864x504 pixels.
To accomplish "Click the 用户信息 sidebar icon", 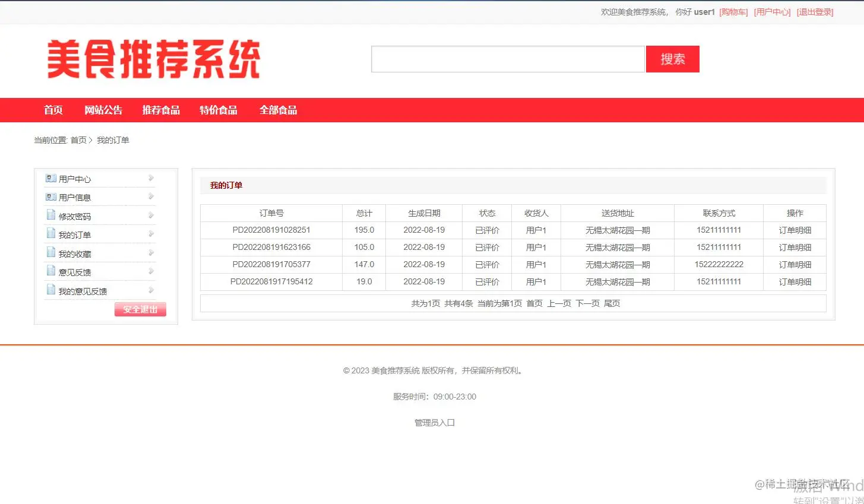I will pos(51,196).
